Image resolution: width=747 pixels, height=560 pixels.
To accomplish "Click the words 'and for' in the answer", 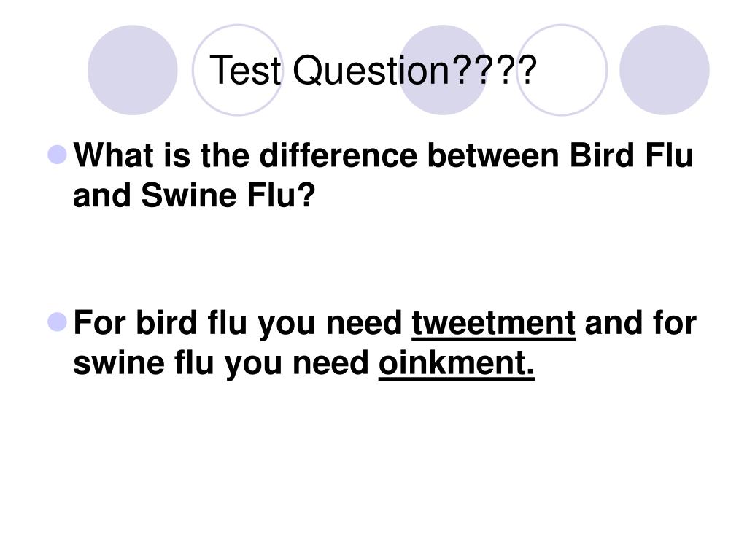I will 640,323.
